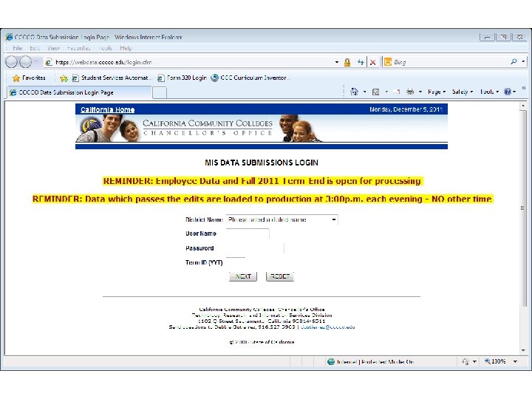Screen dimensions: 532x399
Task: Expand the command bar chevron
Action: (x=524, y=88)
